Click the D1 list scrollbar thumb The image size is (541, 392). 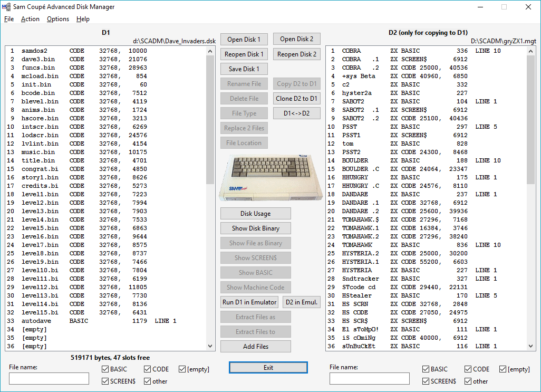[210, 120]
